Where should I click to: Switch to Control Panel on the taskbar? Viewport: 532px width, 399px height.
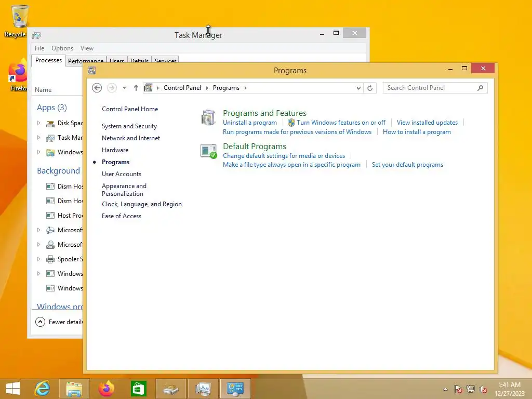coord(235,389)
